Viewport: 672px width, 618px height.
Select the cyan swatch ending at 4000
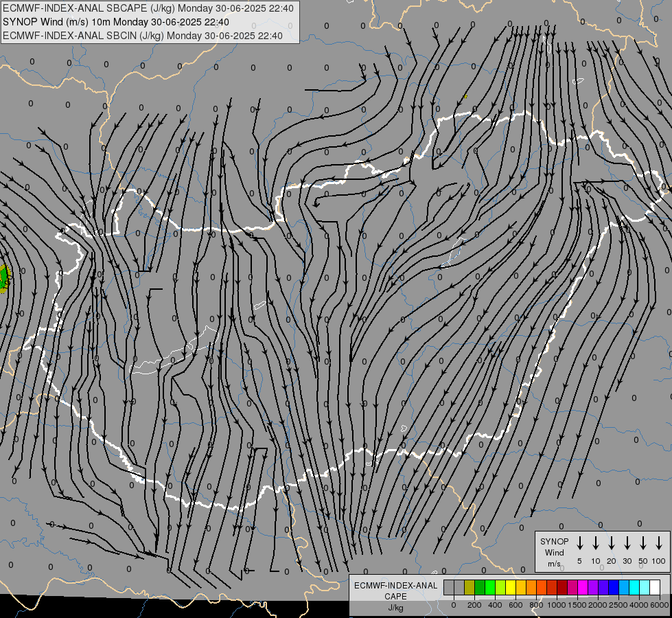click(635, 588)
